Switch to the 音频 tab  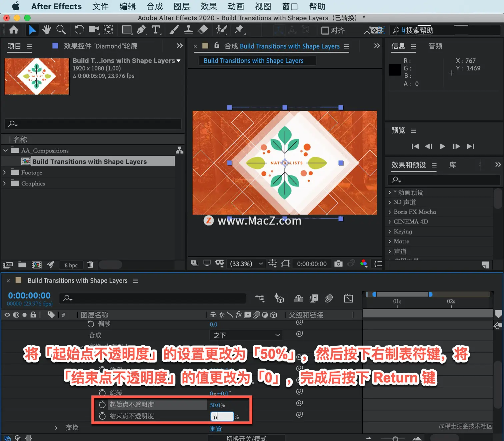tap(435, 46)
